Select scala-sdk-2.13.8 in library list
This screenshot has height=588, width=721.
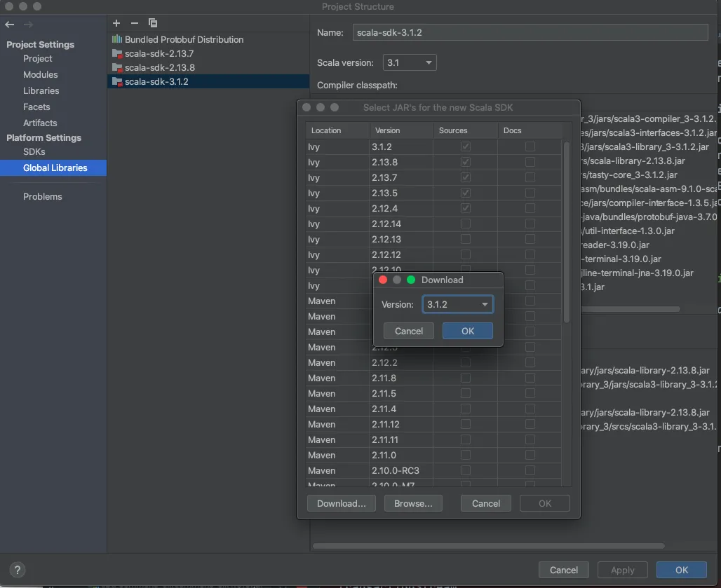pos(159,67)
